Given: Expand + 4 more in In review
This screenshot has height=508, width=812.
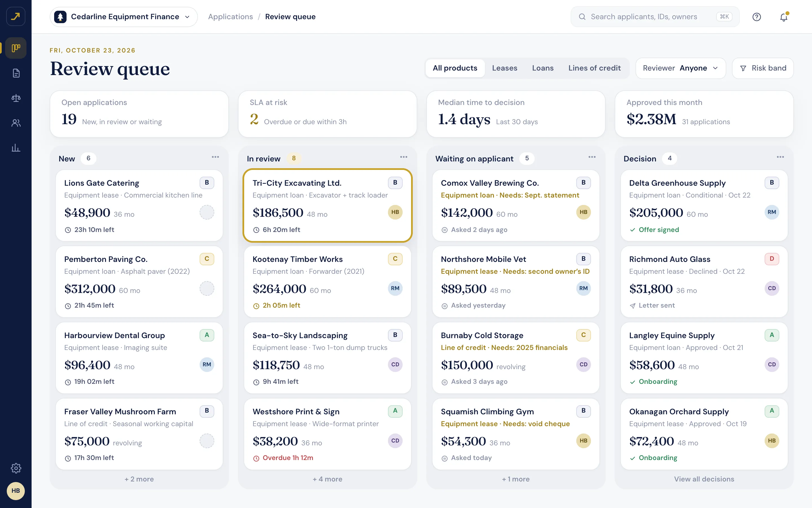Looking at the screenshot, I should 328,479.
